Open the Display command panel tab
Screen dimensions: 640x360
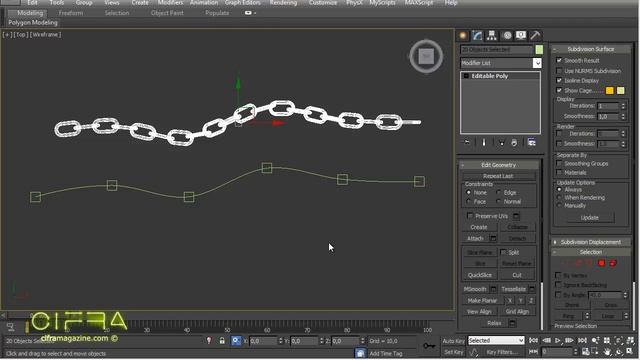coord(521,36)
